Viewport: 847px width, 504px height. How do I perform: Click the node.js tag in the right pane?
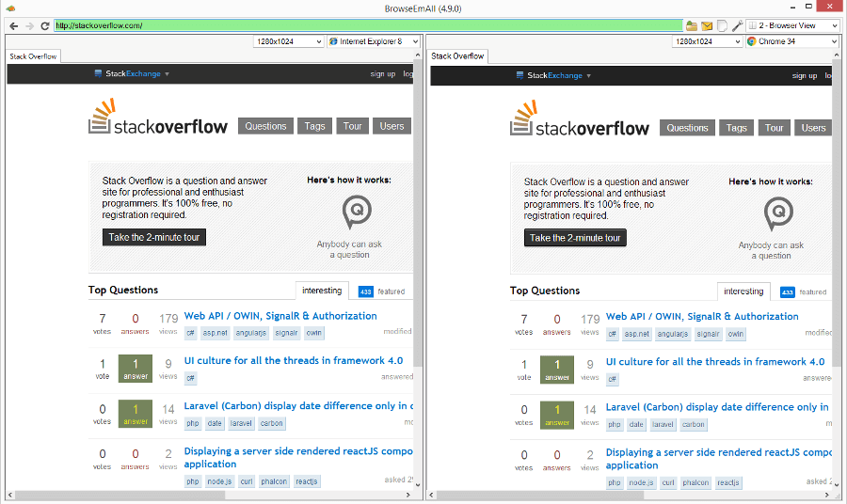(641, 482)
